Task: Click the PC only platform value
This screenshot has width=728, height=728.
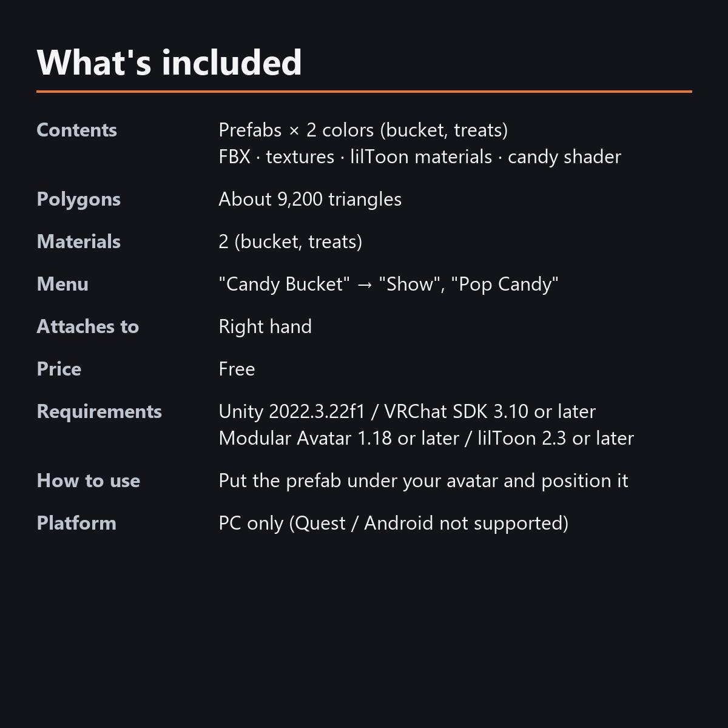Action: [393, 523]
